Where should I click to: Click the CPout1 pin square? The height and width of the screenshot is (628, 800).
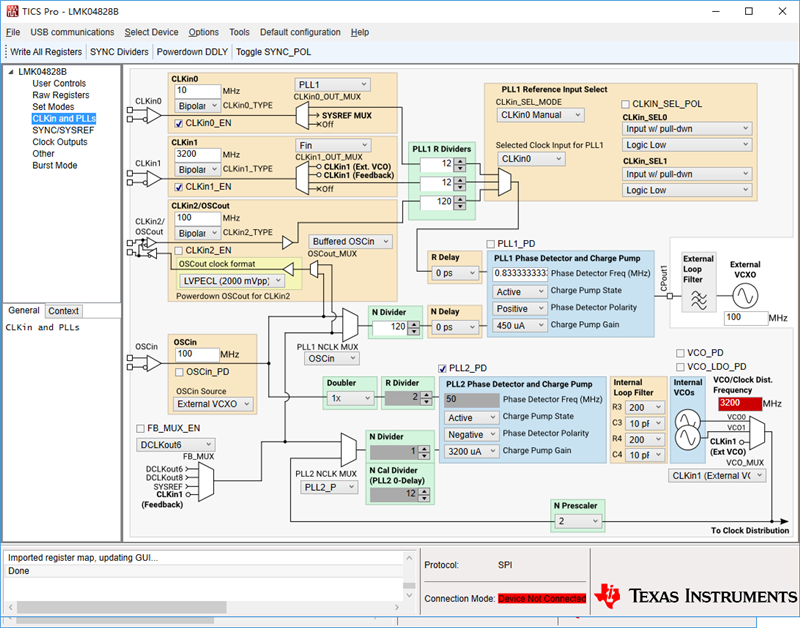pyautogui.click(x=670, y=296)
